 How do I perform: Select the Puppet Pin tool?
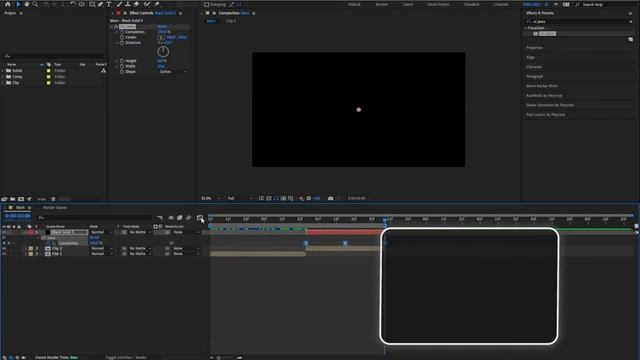(x=157, y=4)
